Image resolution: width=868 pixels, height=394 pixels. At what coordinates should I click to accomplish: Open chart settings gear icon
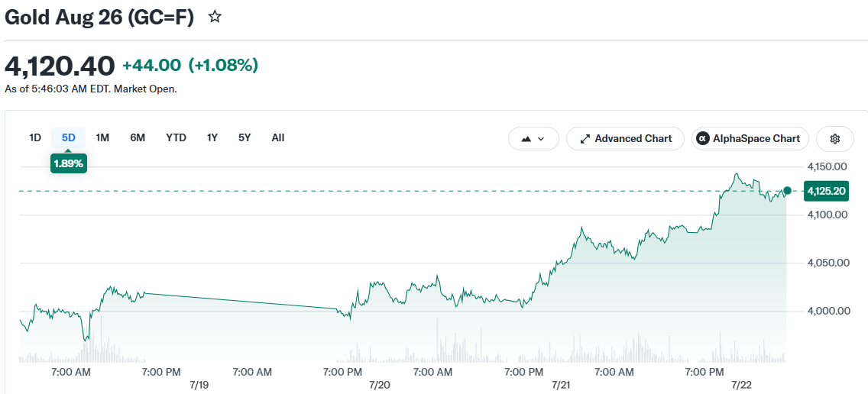(835, 138)
